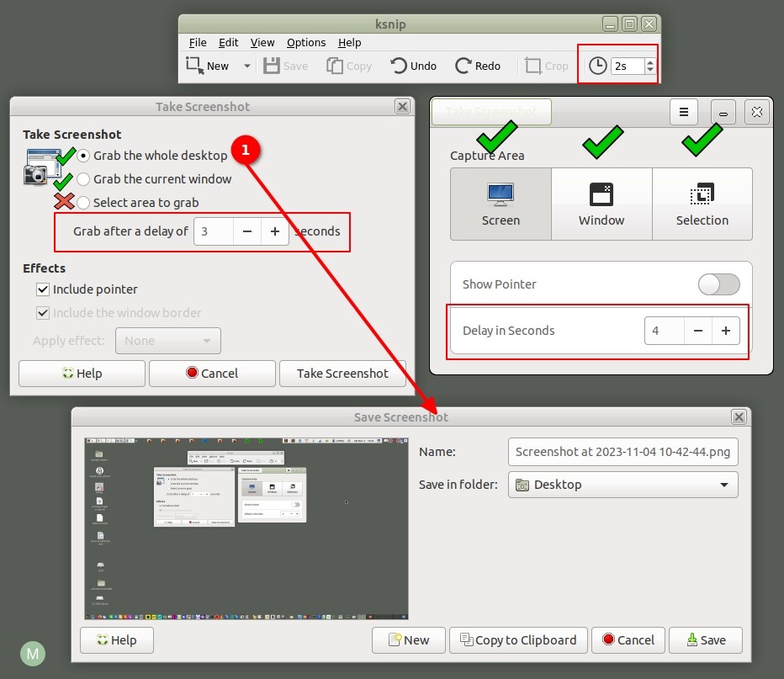Decrease ksnip delay with spinner down arrow
This screenshot has width=784, height=679.
(650, 70)
